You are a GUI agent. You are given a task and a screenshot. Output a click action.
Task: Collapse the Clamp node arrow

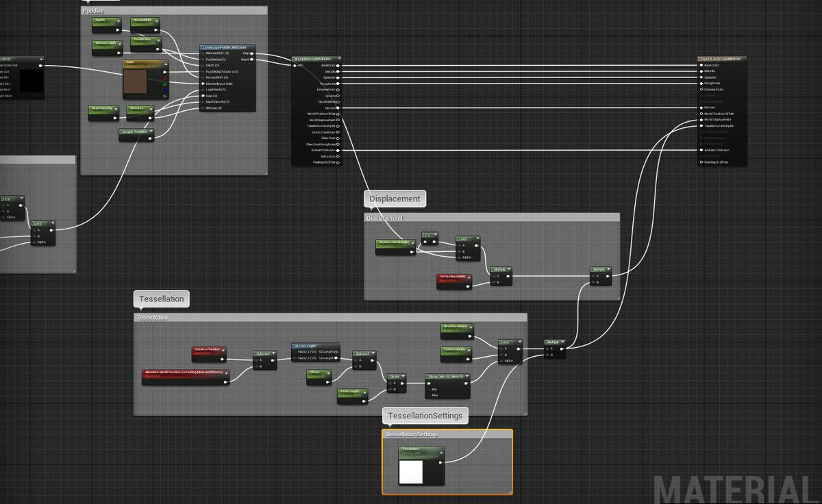point(466,376)
